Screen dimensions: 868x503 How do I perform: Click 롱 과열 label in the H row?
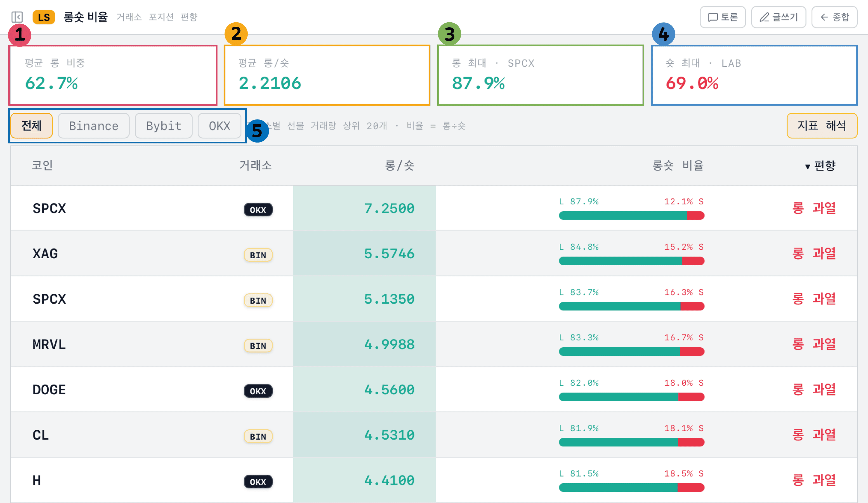(x=814, y=480)
